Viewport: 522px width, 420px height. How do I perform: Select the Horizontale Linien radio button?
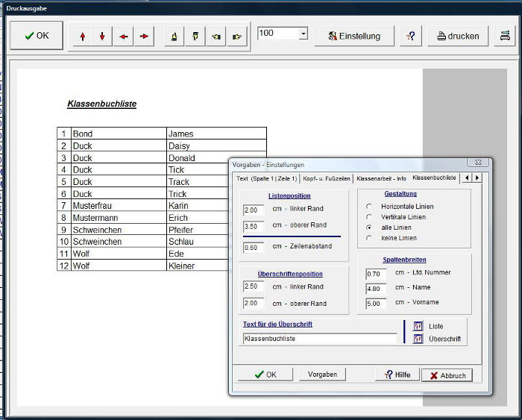tap(369, 207)
